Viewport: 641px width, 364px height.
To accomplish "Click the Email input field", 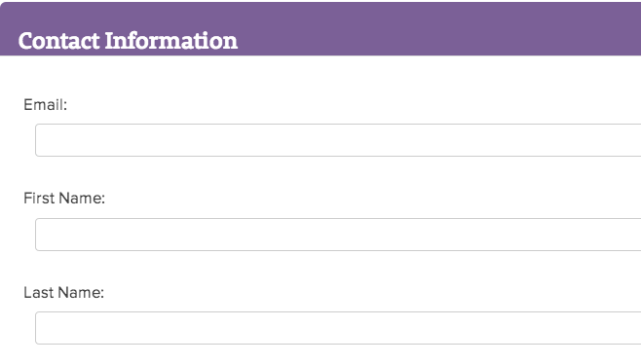I will coord(338,140).
